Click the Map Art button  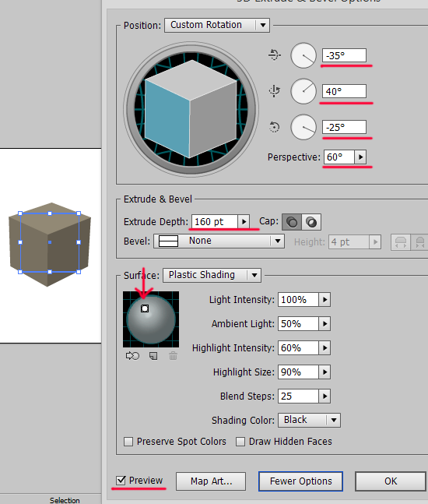(x=211, y=481)
